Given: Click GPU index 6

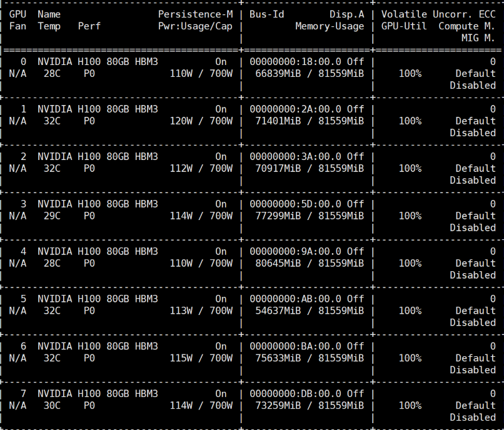Looking at the screenshot, I should (x=24, y=346).
